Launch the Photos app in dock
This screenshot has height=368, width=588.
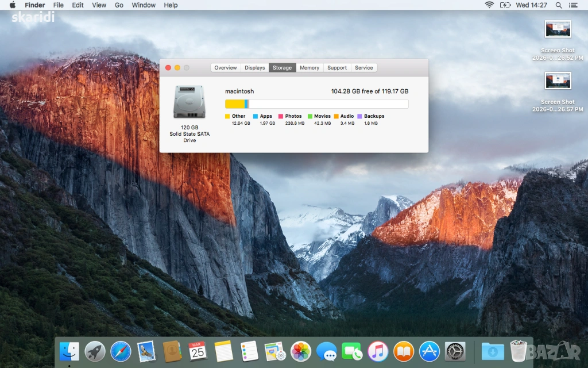(301, 351)
